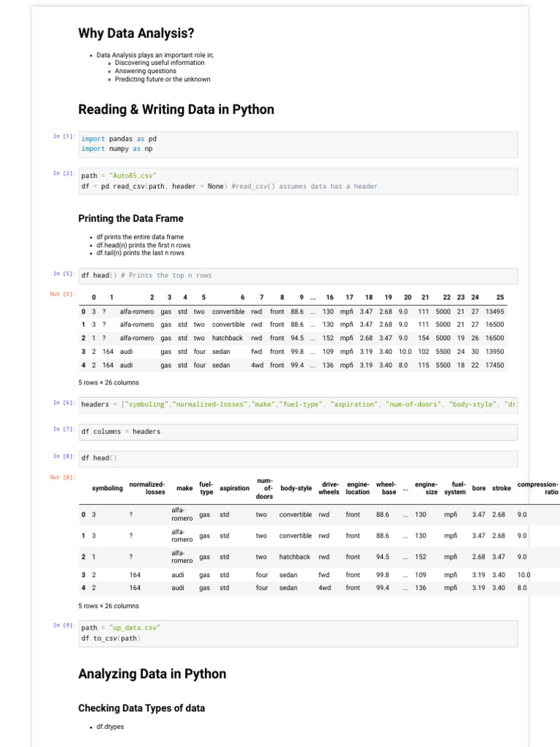
Task: Focus the df.columns = headers cell
Action: 299,432
